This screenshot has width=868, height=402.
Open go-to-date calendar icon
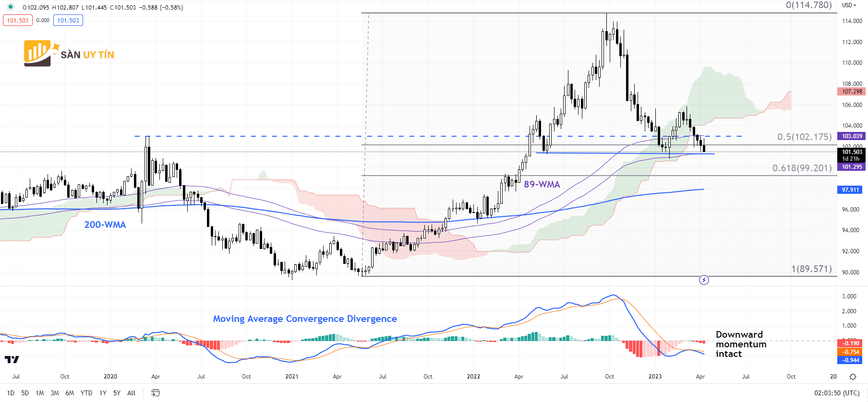pyautogui.click(x=155, y=393)
